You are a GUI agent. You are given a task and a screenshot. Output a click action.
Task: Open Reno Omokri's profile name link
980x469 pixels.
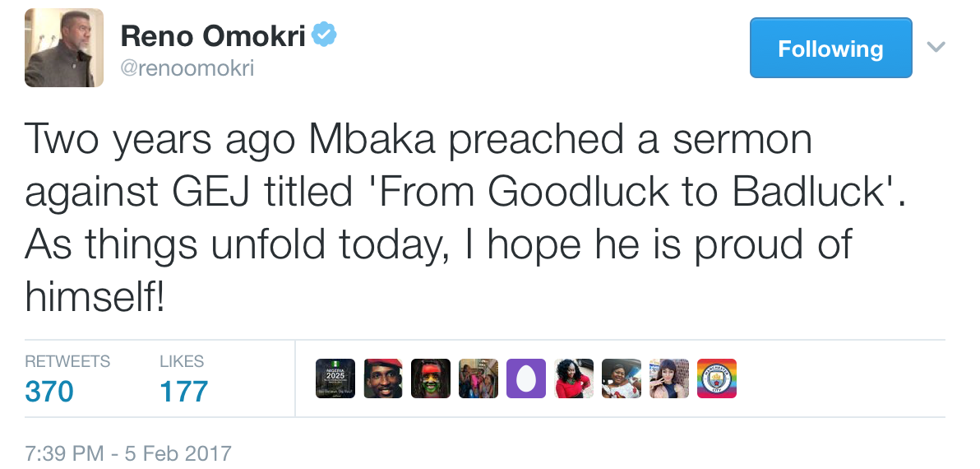(x=213, y=36)
